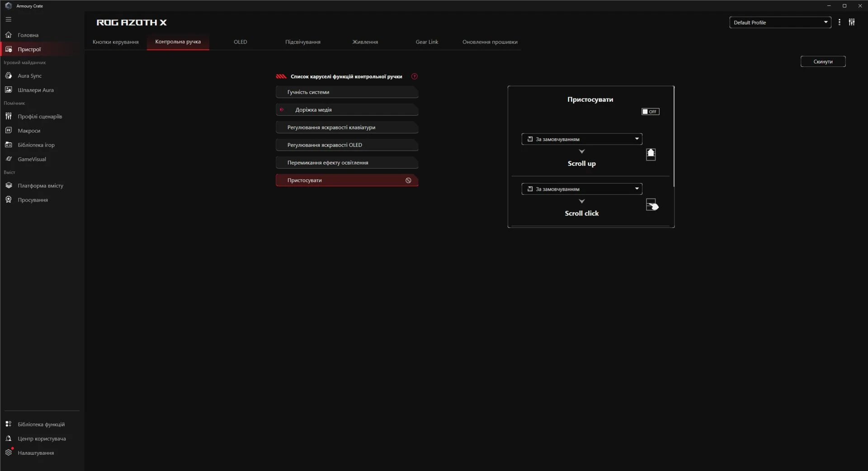
Task: Click the Шпалери Aura icon
Action: [x=8, y=90]
